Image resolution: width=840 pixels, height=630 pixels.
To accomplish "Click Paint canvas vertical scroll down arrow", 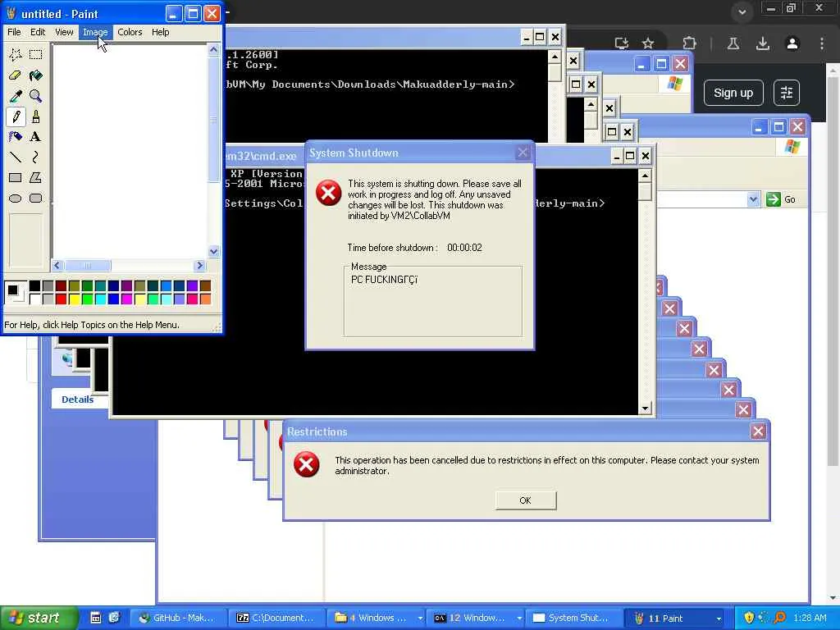I will click(x=214, y=251).
